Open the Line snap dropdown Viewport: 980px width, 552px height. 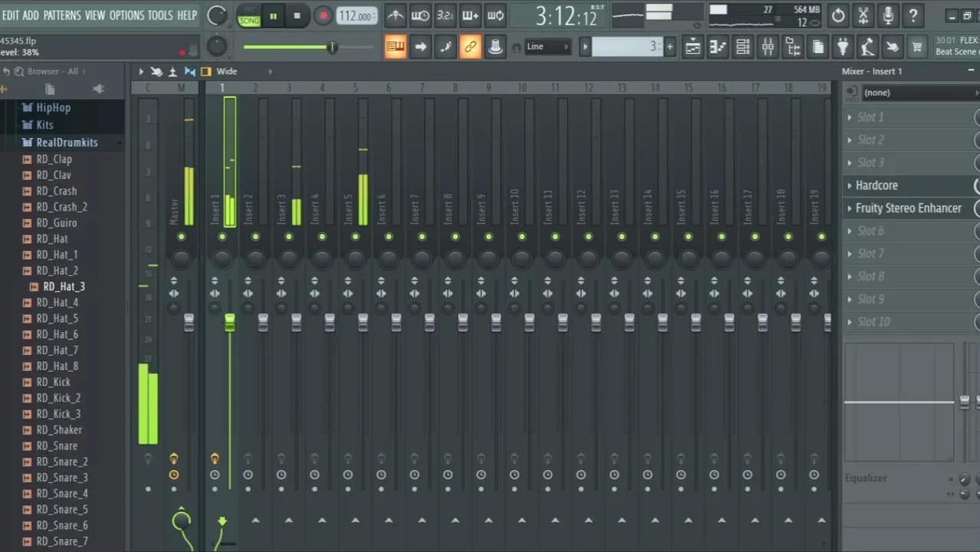tap(548, 47)
